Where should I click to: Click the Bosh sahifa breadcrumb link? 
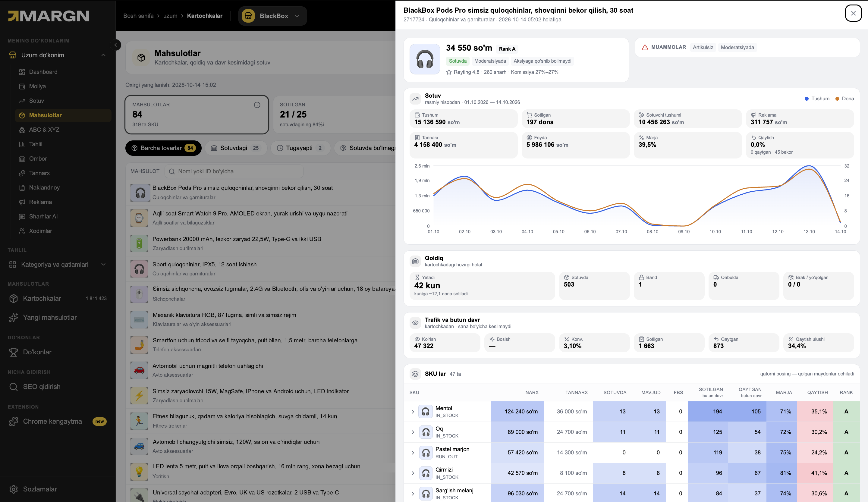click(138, 16)
